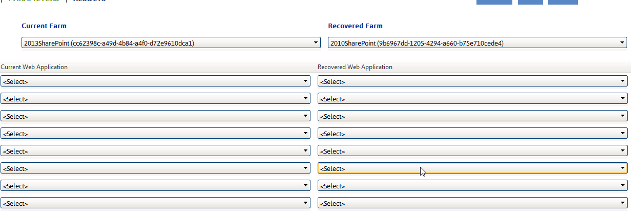Viewport: 644px width, 216px height.
Task: Open the Recovered Farm dropdown showing 2010SharePoint
Action: pyautogui.click(x=477, y=43)
